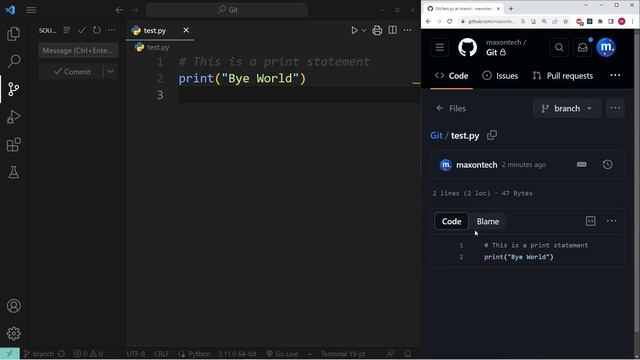Open the Accounts menu in VS Code

click(13, 306)
